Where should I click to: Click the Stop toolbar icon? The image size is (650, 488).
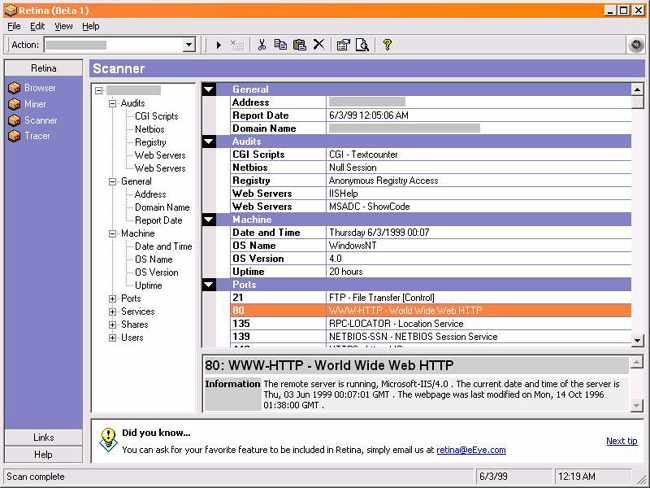(237, 44)
